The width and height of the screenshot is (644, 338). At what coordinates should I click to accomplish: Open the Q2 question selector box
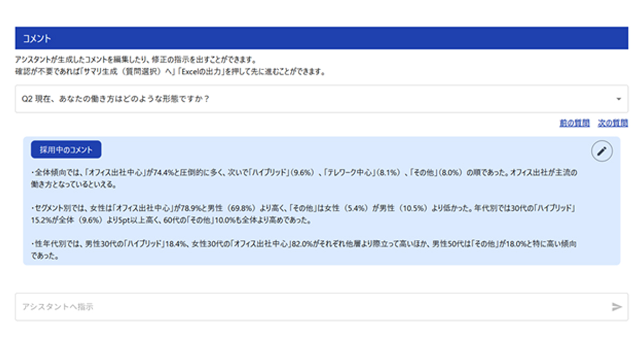[x=321, y=99]
